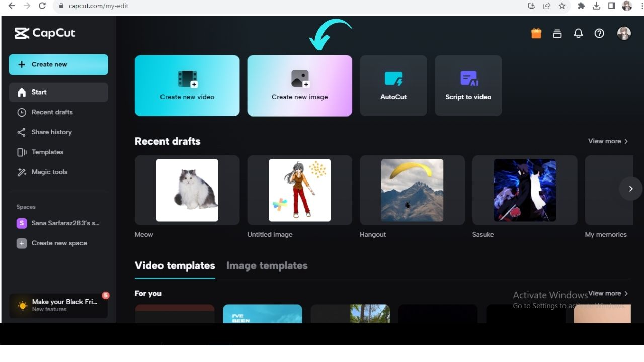Reload the page
The width and height of the screenshot is (644, 362).
[x=42, y=6]
